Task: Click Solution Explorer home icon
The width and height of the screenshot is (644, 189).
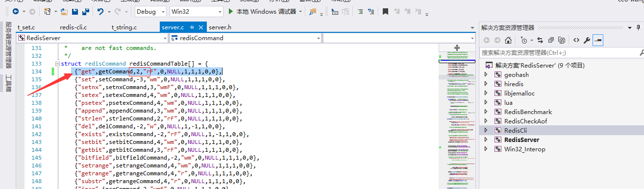Action: (509, 40)
